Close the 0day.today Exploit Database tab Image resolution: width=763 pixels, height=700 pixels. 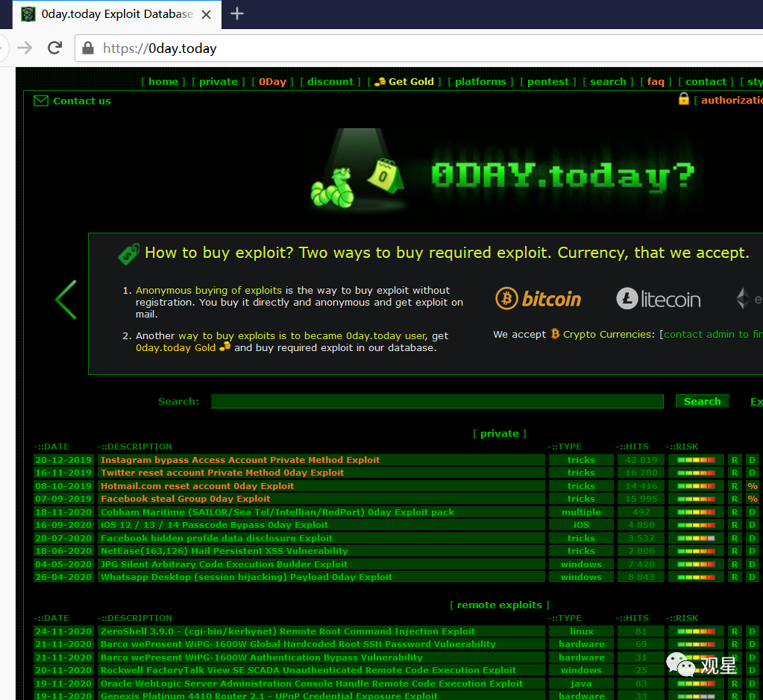tap(207, 15)
